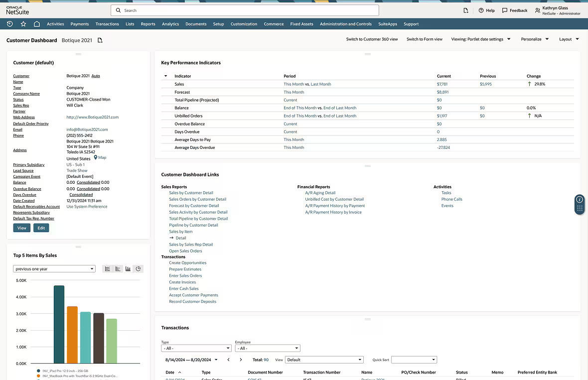Open the Layout dropdown menu
588x380 pixels.
pyautogui.click(x=568, y=39)
